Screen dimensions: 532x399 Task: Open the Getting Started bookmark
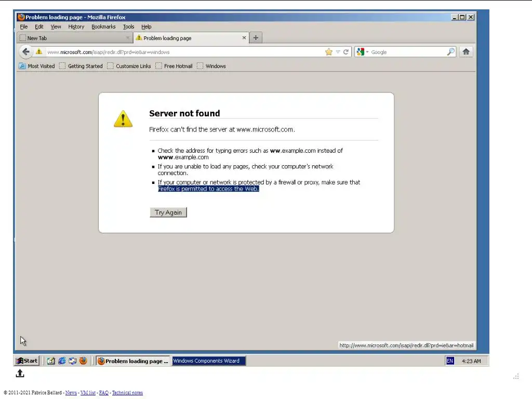(81, 66)
